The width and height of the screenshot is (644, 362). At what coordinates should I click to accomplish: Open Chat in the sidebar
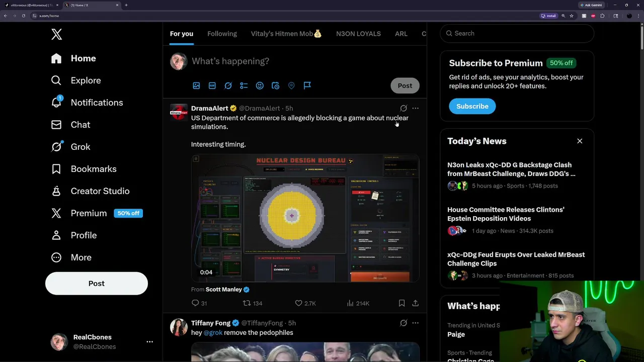point(70,125)
